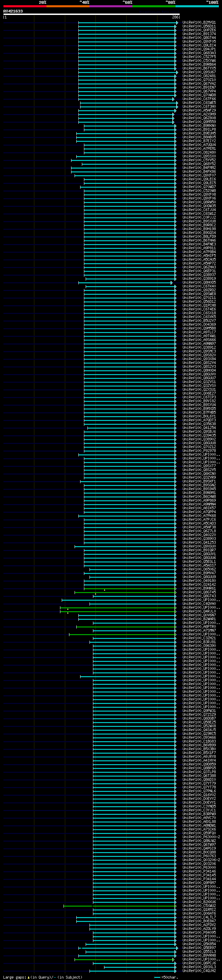Viewport: 222px width, 980px height.
Task: Open hit UniRef100_P63000-2
Action: 201,837
